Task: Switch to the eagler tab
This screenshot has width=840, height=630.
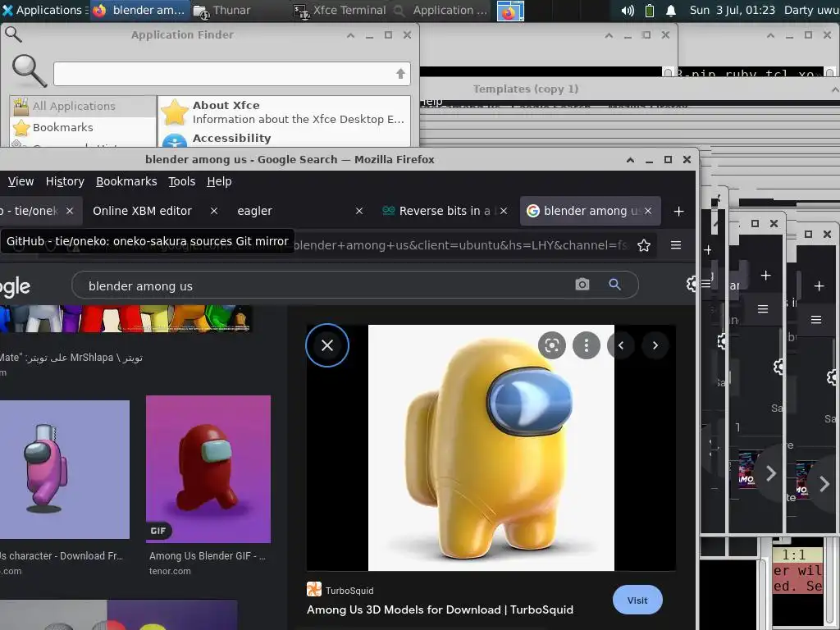Action: click(255, 211)
